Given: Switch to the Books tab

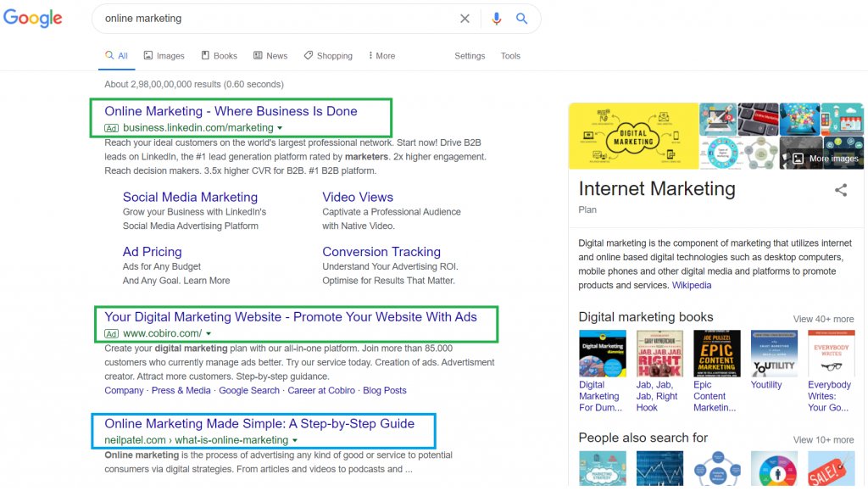Looking at the screenshot, I should 220,56.
